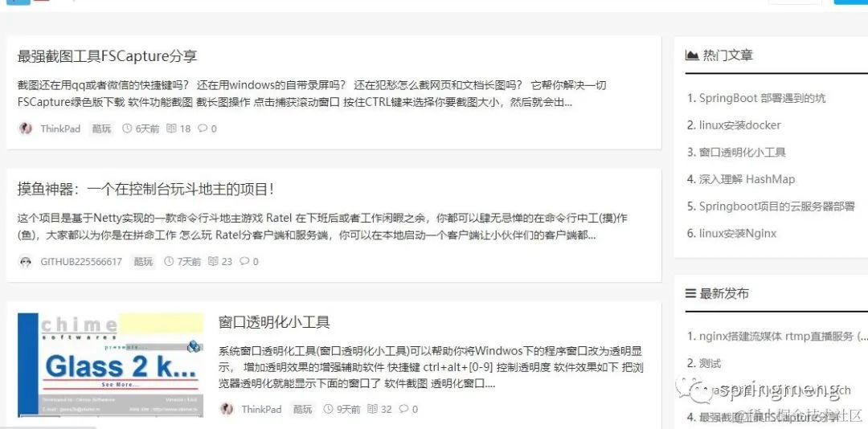Open the Glass 2k thumbnail image
The height and width of the screenshot is (429, 868).
tap(111, 365)
